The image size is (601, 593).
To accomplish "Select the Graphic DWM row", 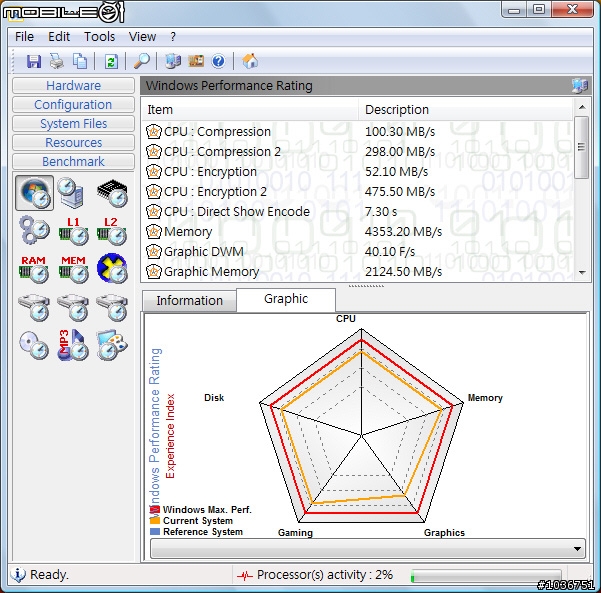I will 358,251.
